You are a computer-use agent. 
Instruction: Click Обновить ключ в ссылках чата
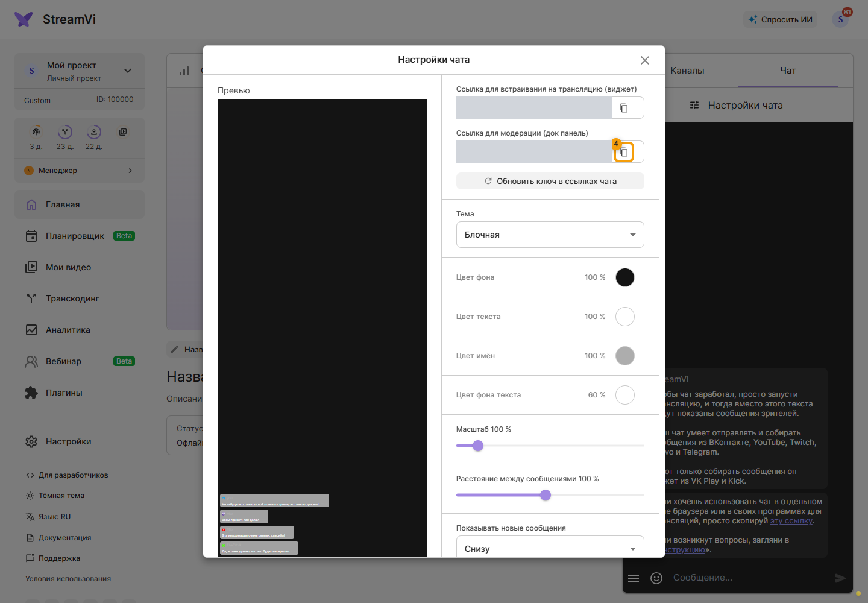click(550, 181)
